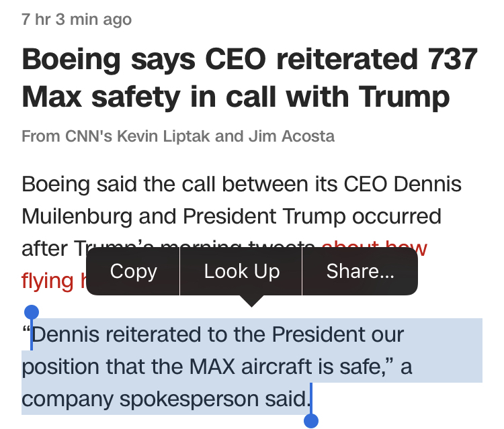Open the Share... option
The height and width of the screenshot is (429, 504).
pos(360,271)
